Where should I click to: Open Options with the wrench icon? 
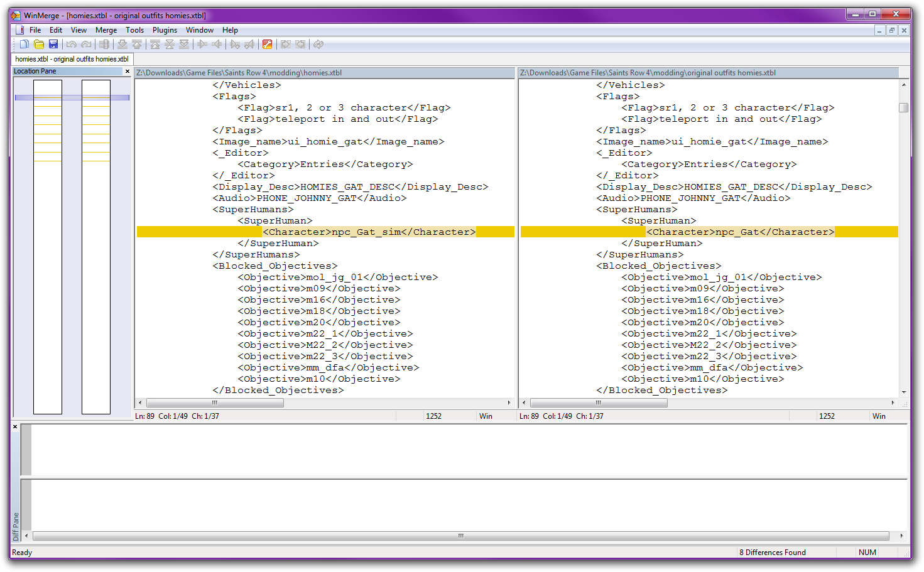268,44
